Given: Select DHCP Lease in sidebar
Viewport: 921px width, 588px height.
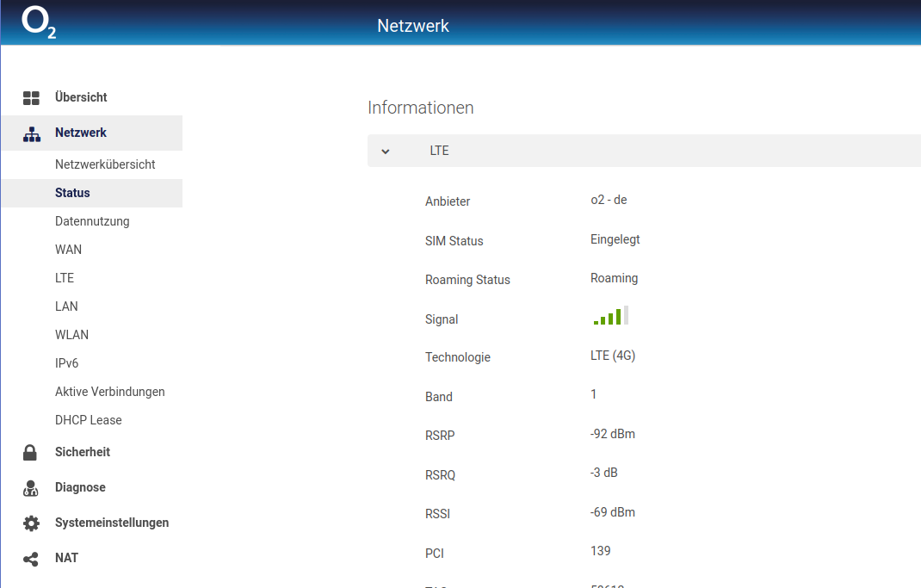Looking at the screenshot, I should pyautogui.click(x=88, y=420).
